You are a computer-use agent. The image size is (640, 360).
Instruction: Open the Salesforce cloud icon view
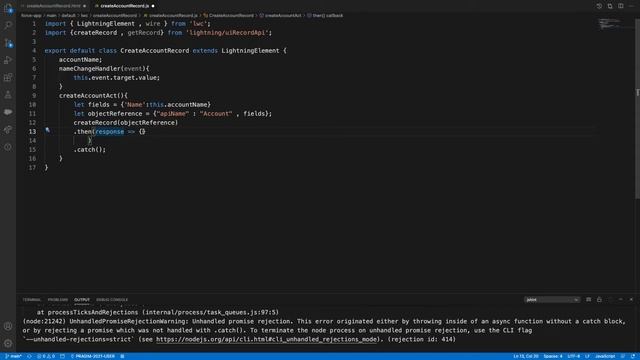(x=8, y=112)
